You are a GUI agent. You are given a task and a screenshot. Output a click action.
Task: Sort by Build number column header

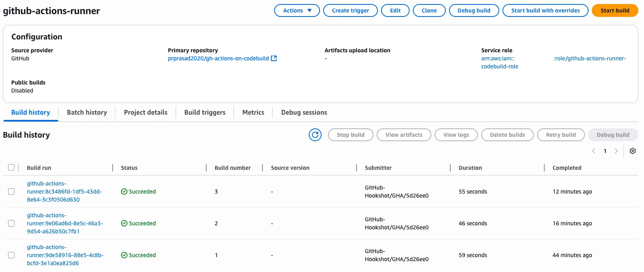[x=233, y=168]
